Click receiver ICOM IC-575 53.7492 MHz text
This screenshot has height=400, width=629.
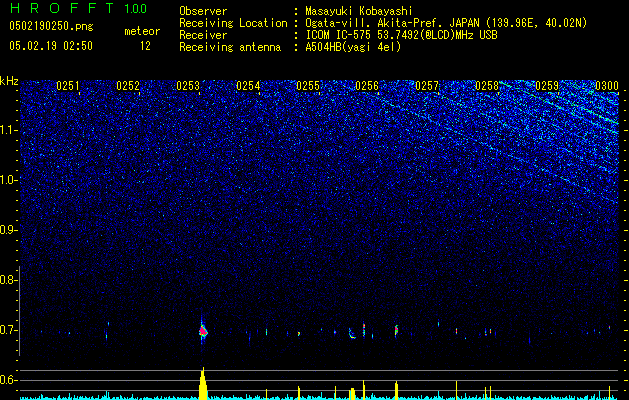(402, 35)
